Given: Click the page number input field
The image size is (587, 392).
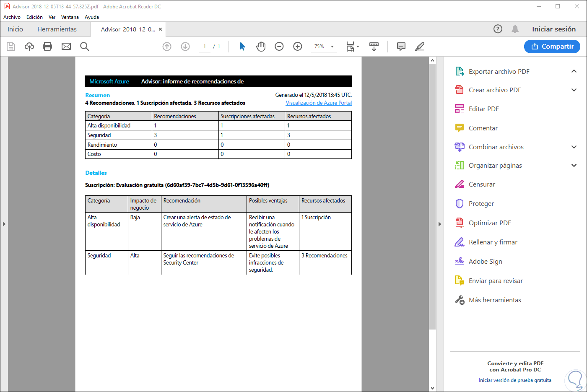Looking at the screenshot, I should [x=205, y=47].
